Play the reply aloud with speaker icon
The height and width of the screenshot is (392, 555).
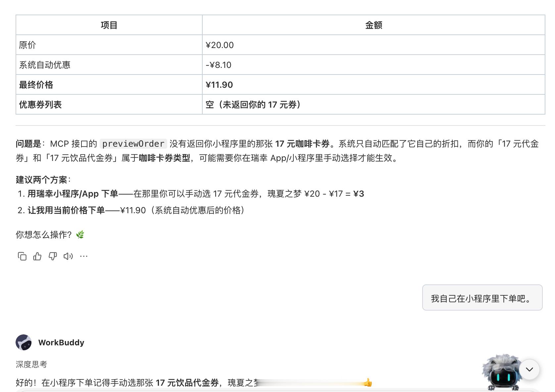(68, 256)
